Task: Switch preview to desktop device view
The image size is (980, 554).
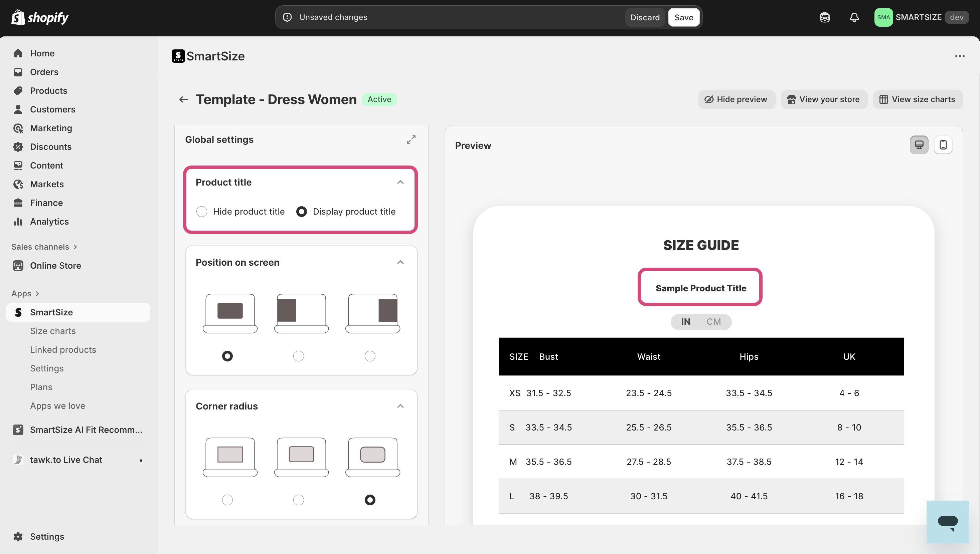Action: (919, 145)
